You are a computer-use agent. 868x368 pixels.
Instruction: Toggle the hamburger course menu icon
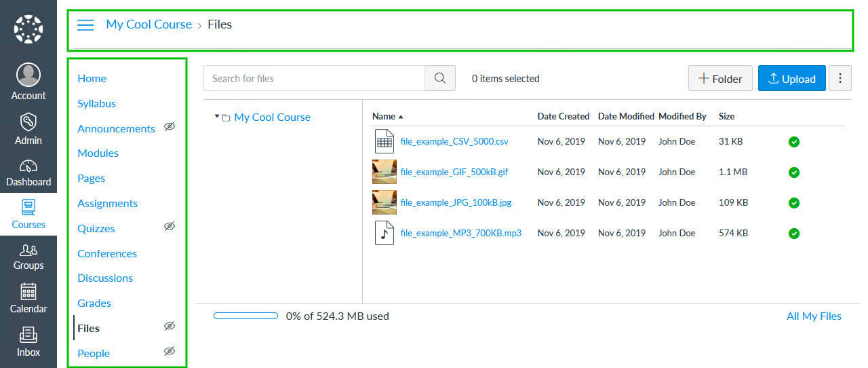point(85,25)
